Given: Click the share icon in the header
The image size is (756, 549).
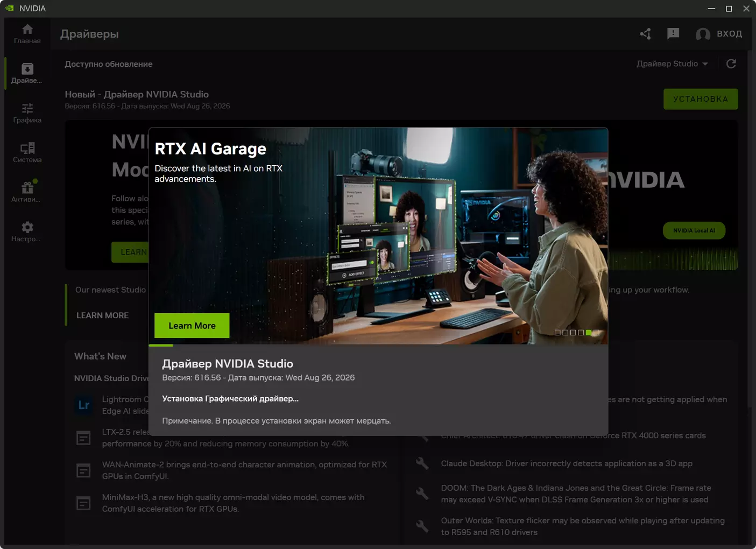Looking at the screenshot, I should (646, 34).
